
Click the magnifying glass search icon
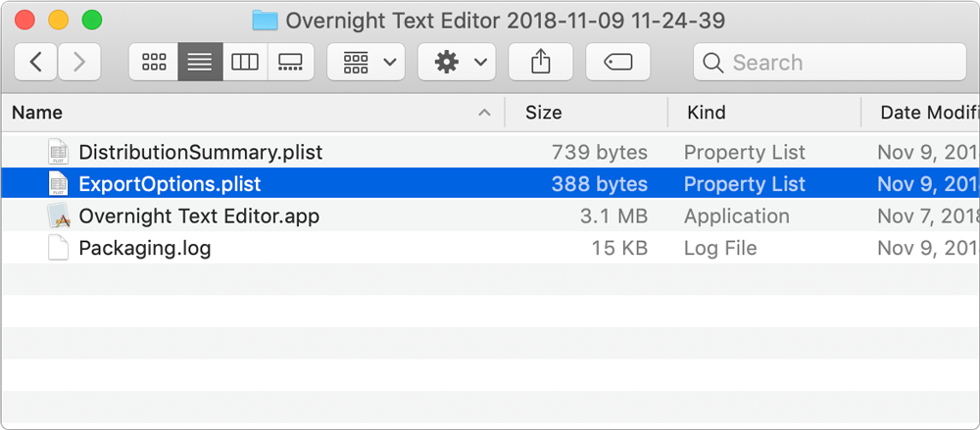point(712,63)
